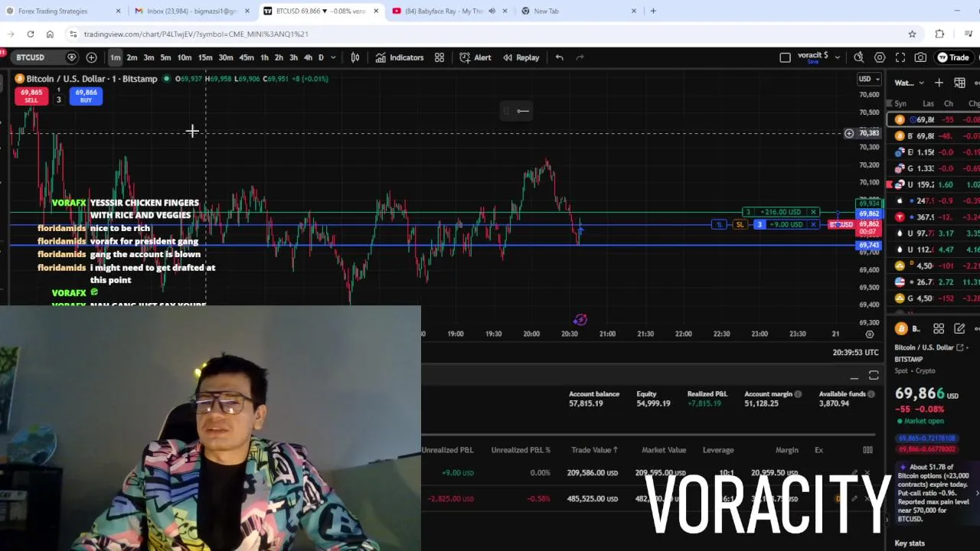980x551 pixels.
Task: Select the 3m timeframe
Action: point(149,57)
